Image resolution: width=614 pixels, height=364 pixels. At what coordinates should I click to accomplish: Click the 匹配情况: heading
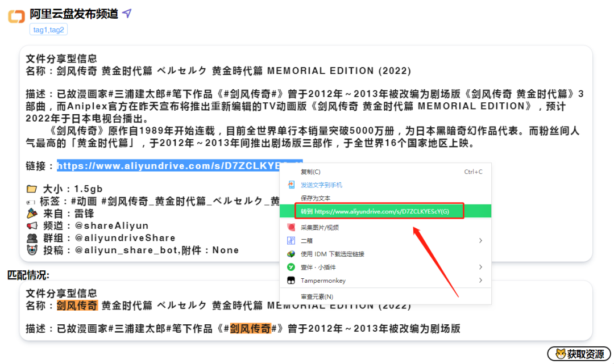28,275
